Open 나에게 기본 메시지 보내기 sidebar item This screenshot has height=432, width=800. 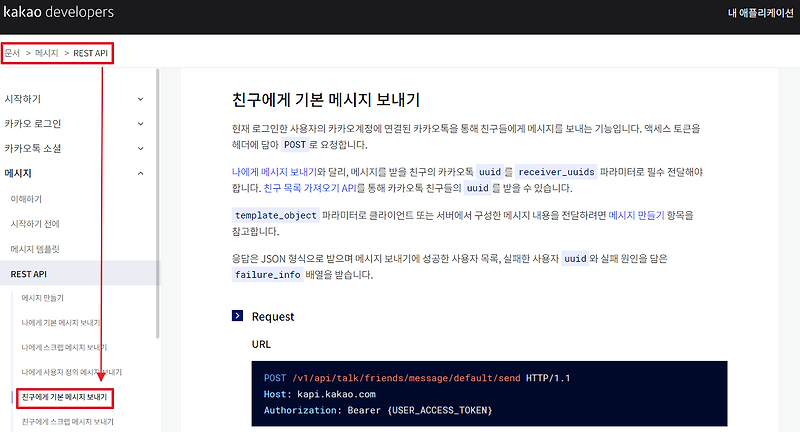click(x=61, y=323)
